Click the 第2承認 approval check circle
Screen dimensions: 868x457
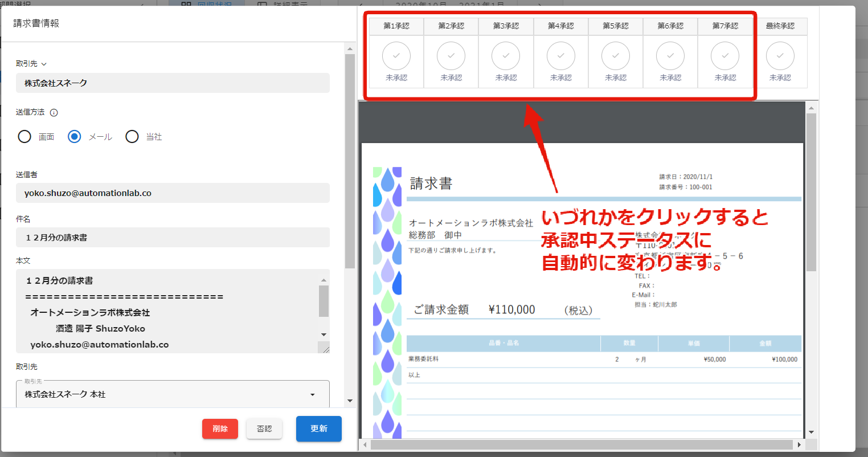(451, 56)
